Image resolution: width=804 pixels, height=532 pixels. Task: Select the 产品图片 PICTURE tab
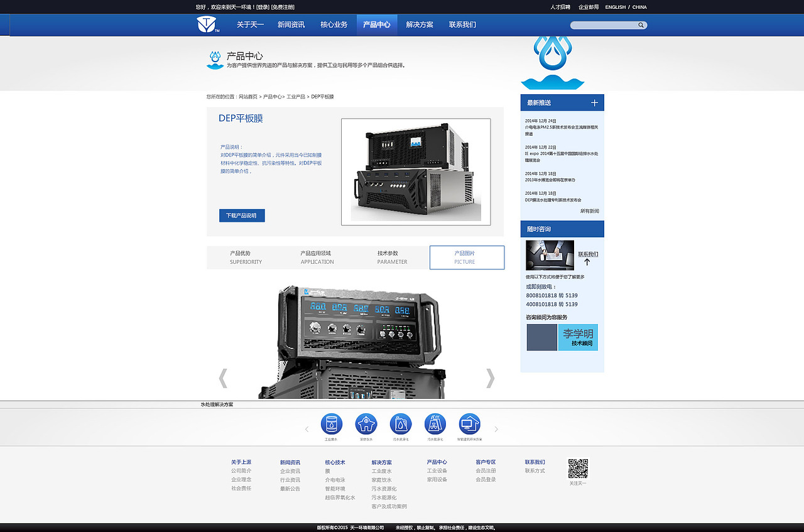click(467, 258)
